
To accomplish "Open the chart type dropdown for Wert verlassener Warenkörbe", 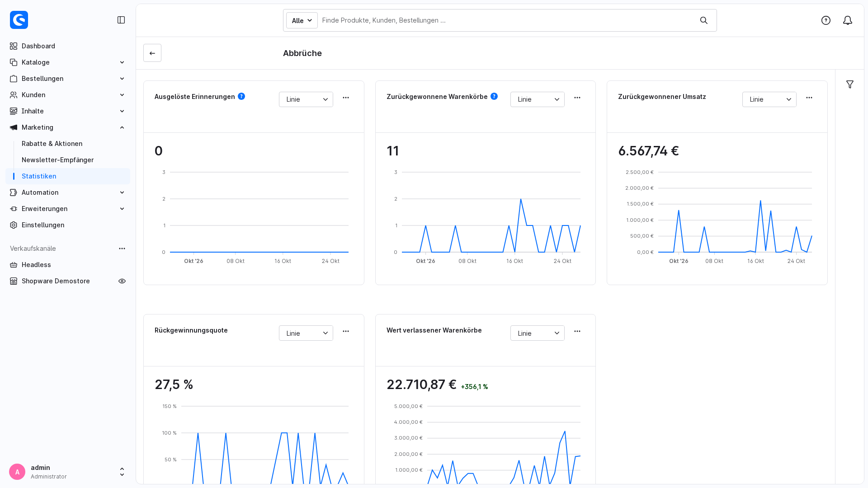I will tap(538, 333).
